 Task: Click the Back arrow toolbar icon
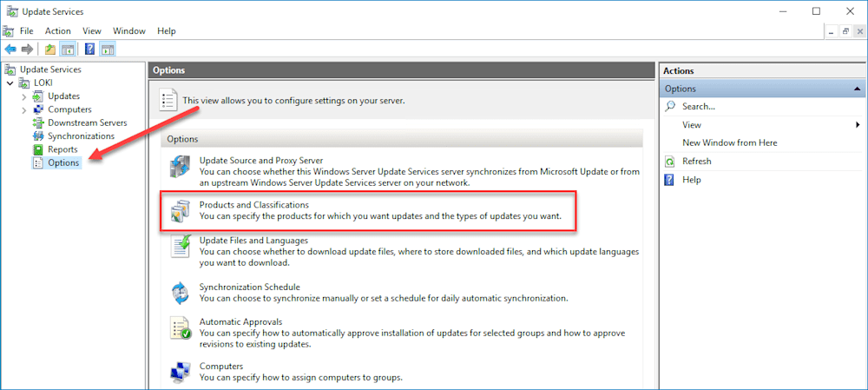click(10, 50)
